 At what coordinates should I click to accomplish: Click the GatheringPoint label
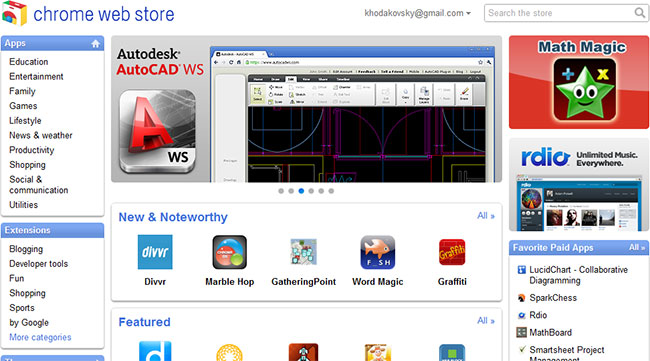coord(303,282)
